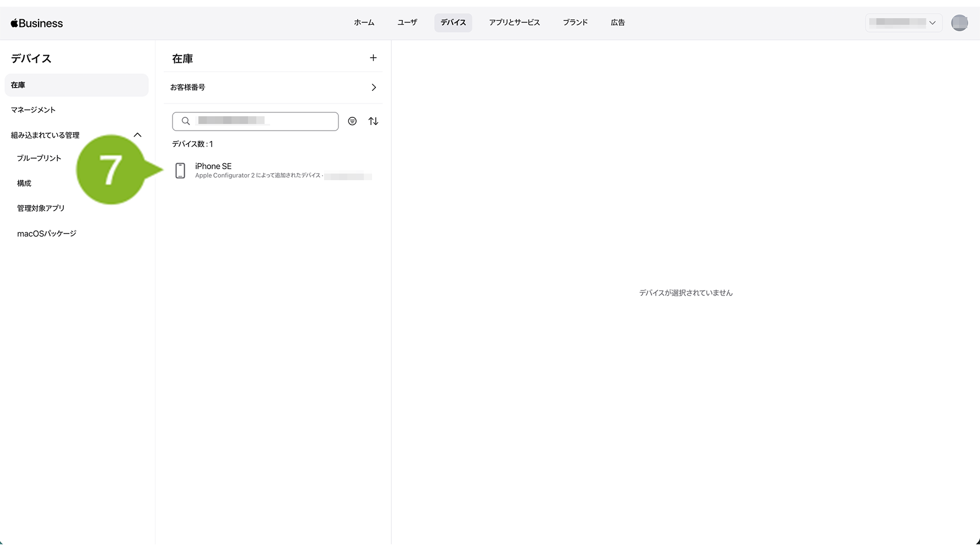Open the ブランド tab

(x=575, y=23)
